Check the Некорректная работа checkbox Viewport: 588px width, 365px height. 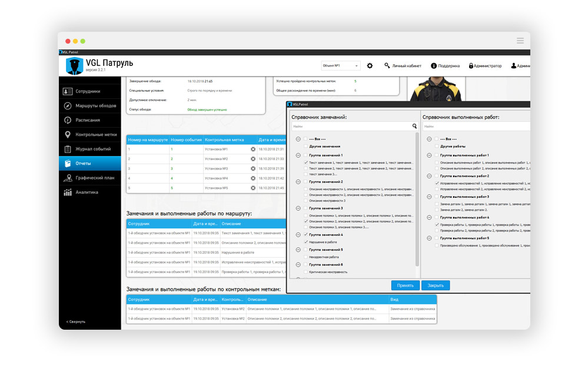(x=305, y=257)
